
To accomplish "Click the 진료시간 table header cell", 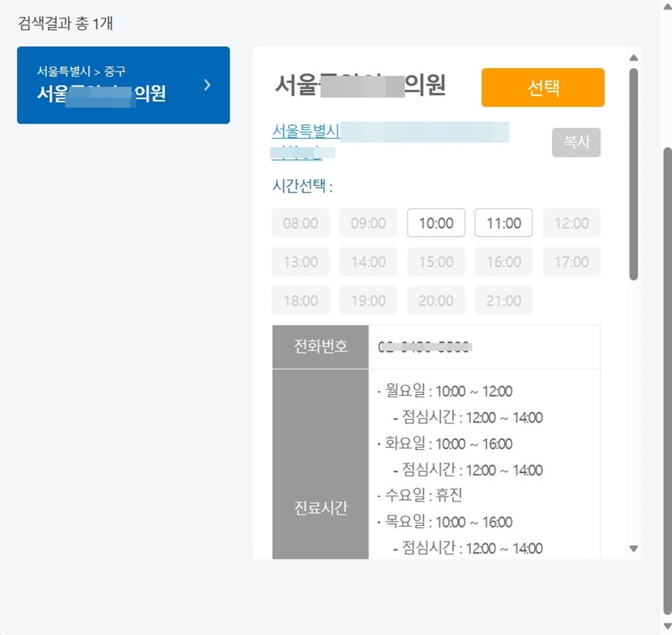I will [321, 464].
